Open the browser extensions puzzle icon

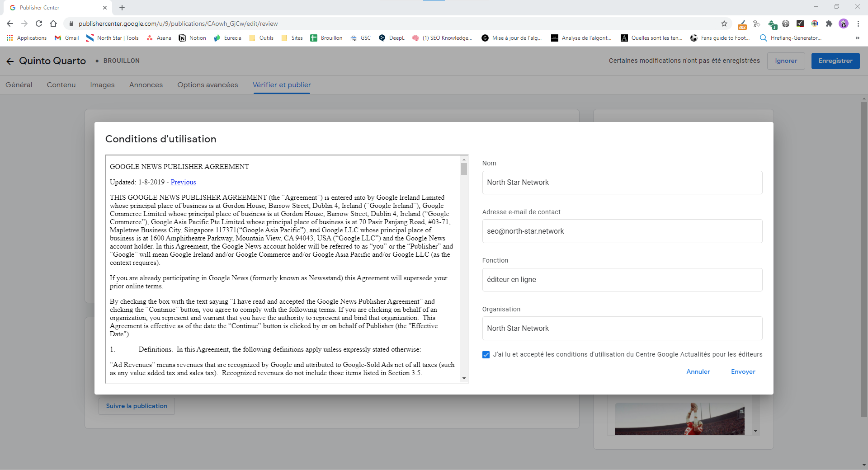click(829, 23)
